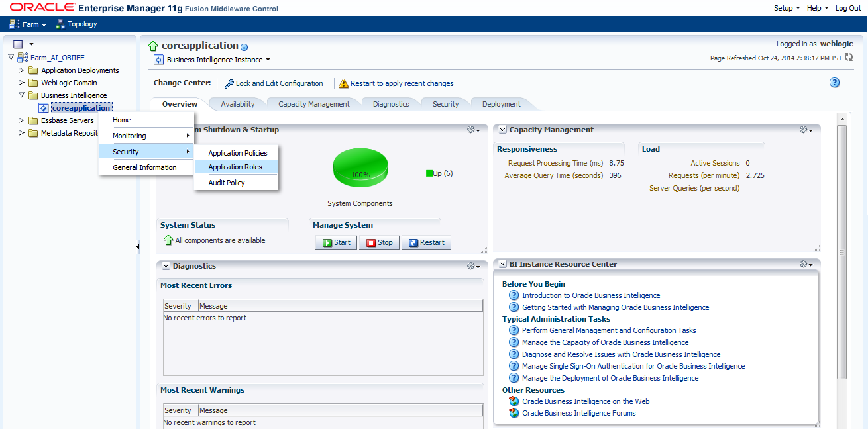
Task: Collapse the navigation pane via splitter arrow
Action: coord(138,247)
